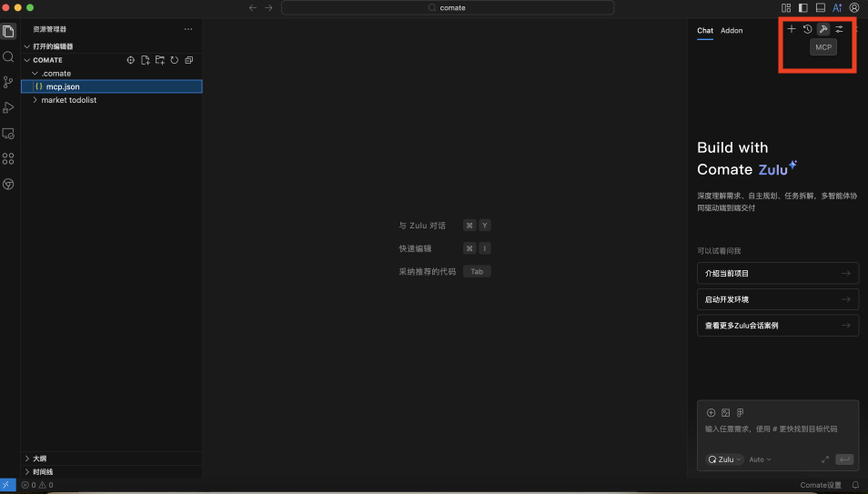Open the Zulu agent dropdown
This screenshot has height=494, width=868.
click(x=724, y=459)
